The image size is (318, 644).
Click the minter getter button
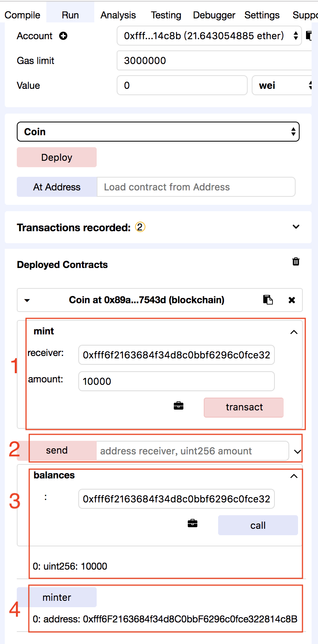point(57,597)
